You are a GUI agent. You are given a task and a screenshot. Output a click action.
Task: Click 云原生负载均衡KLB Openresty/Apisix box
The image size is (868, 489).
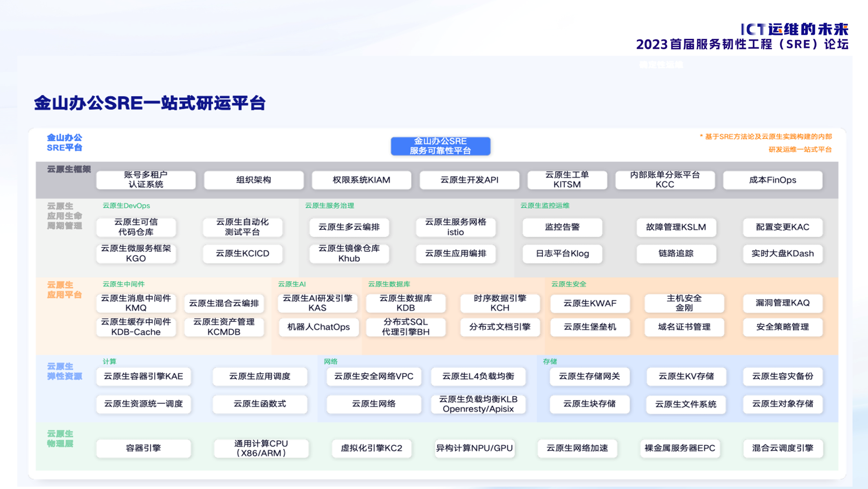tap(478, 404)
